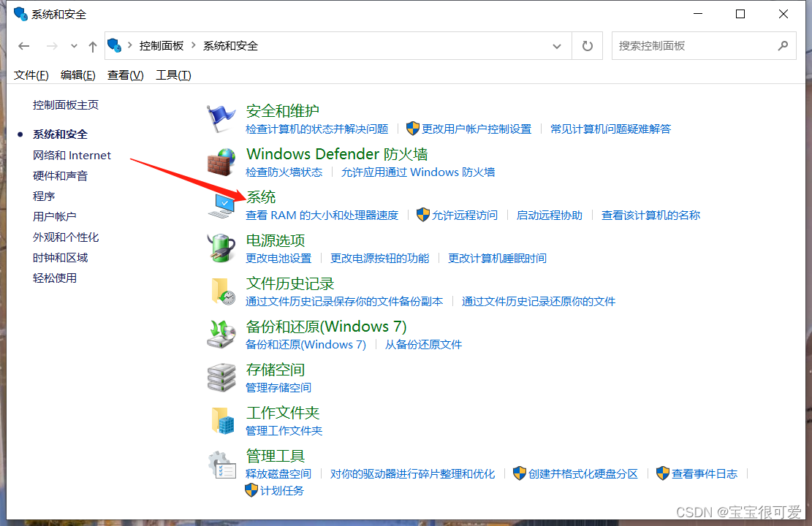Open the 文件(F) menu
This screenshot has width=812, height=526.
(31, 75)
